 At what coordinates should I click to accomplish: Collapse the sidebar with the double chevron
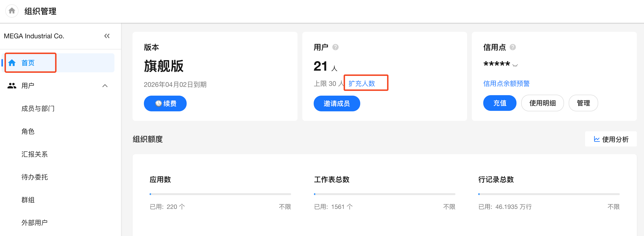click(107, 36)
